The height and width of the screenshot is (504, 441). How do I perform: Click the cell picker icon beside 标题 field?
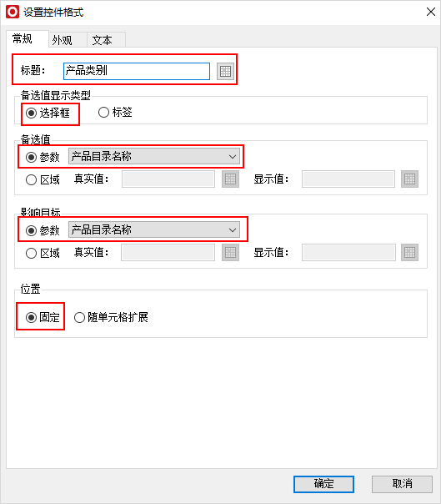225,71
